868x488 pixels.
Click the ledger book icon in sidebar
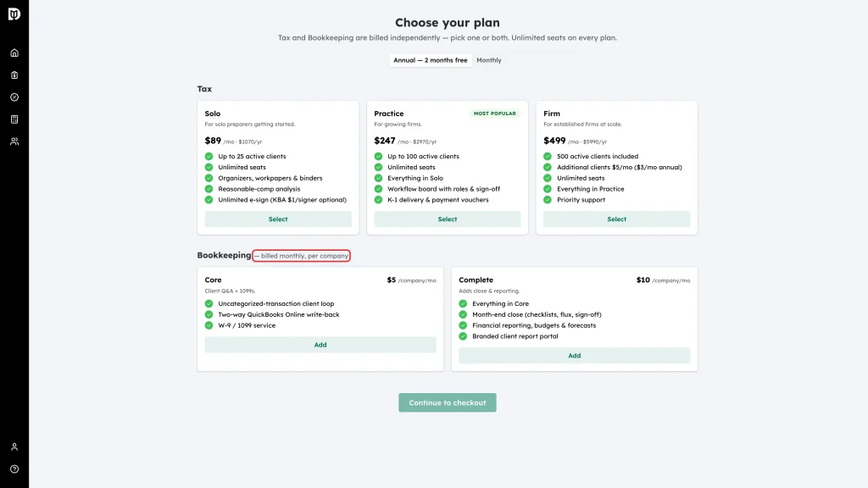point(14,119)
